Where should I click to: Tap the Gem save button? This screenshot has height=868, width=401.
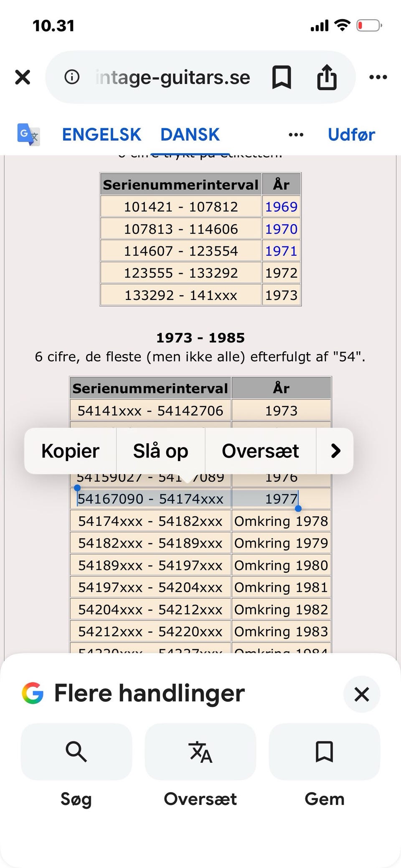(325, 752)
